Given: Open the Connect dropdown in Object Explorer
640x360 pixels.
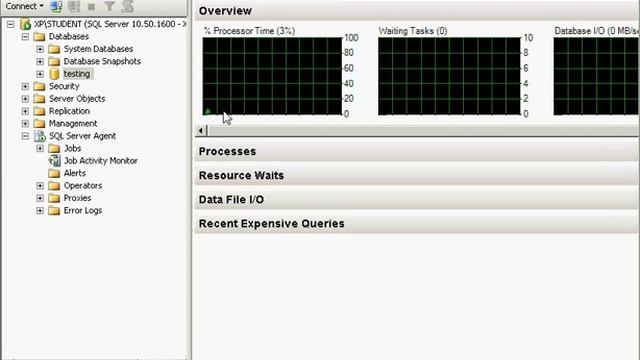Looking at the screenshot, I should tap(24, 6).
